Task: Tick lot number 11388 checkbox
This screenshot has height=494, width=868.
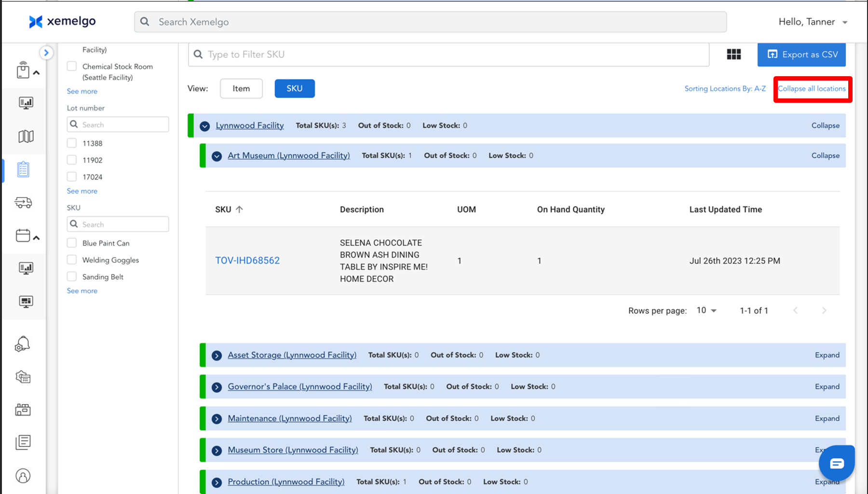Action: 72,143
